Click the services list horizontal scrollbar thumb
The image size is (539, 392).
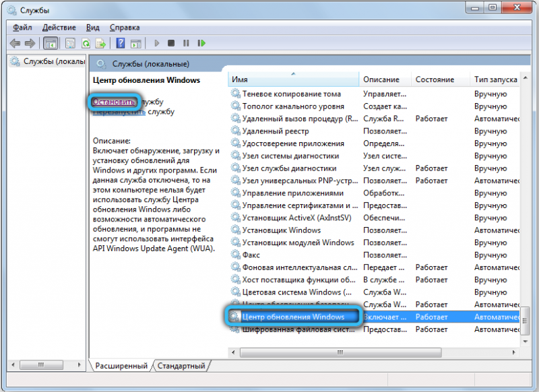point(340,352)
